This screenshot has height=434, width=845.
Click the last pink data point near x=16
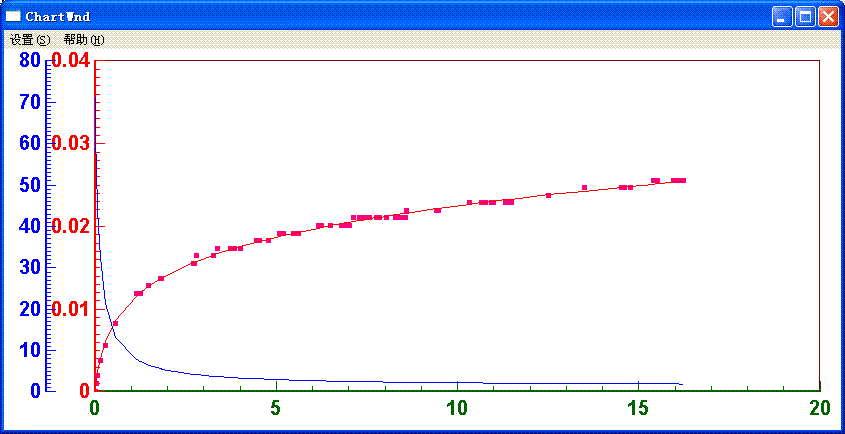point(683,181)
